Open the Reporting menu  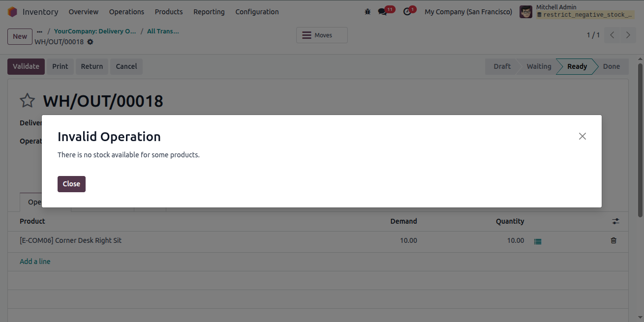click(209, 12)
